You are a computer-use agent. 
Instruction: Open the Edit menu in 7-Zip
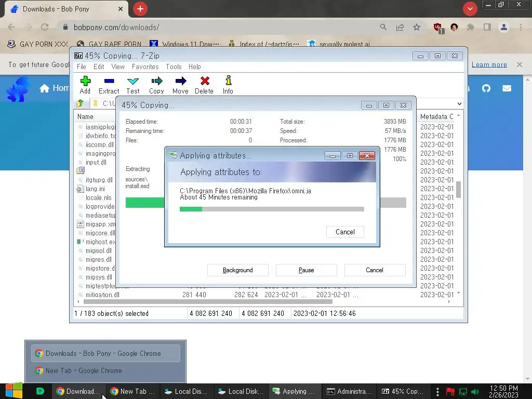tap(99, 67)
